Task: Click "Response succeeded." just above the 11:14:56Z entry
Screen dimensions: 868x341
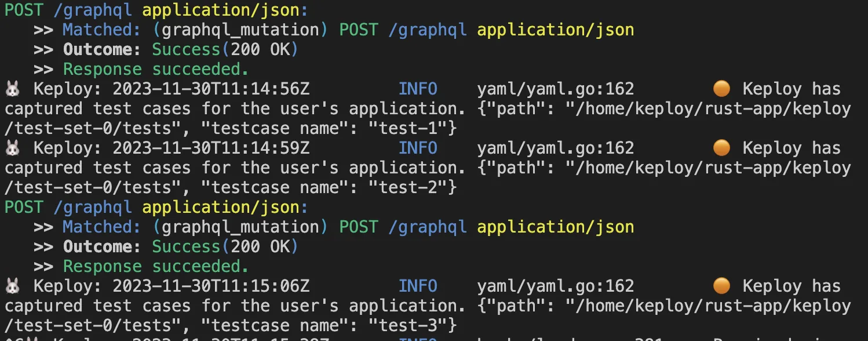Action: tap(156, 70)
